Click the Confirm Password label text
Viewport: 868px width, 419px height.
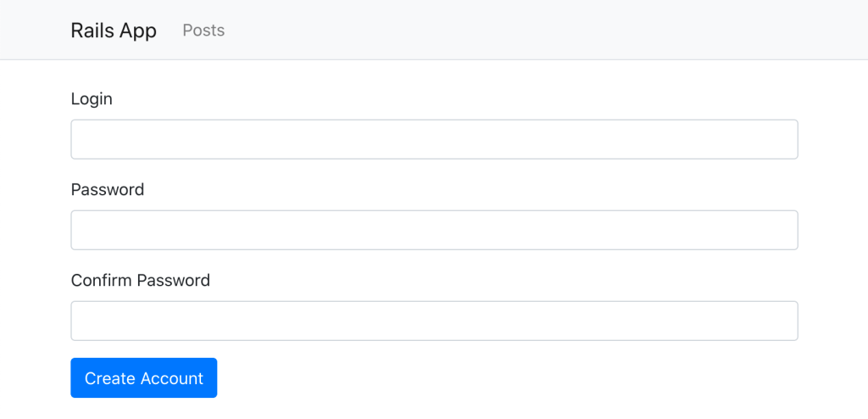click(141, 281)
